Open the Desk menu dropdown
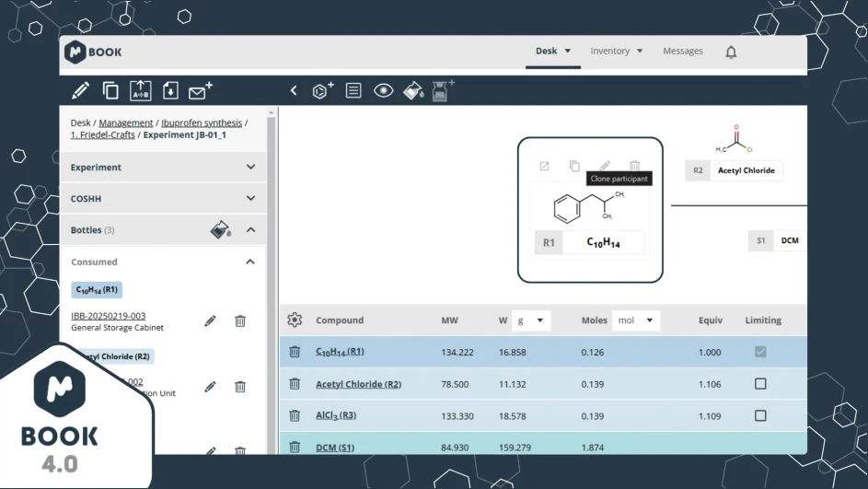This screenshot has height=489, width=868. point(553,51)
